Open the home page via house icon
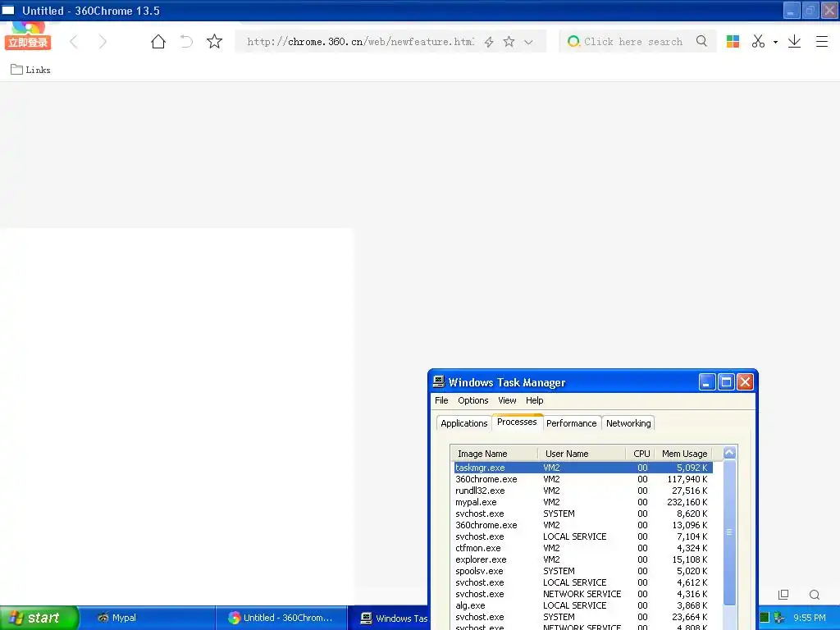840x630 pixels. pos(158,42)
